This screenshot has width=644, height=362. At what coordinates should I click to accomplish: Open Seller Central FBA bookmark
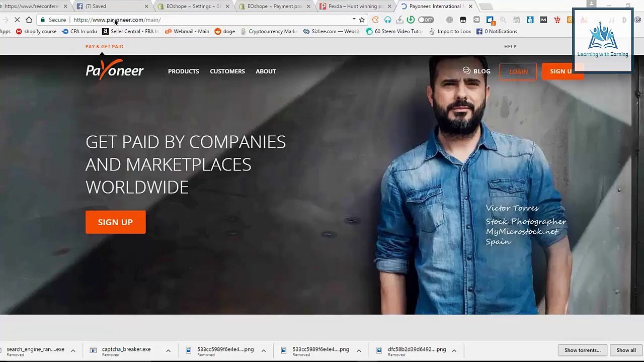pos(130,31)
